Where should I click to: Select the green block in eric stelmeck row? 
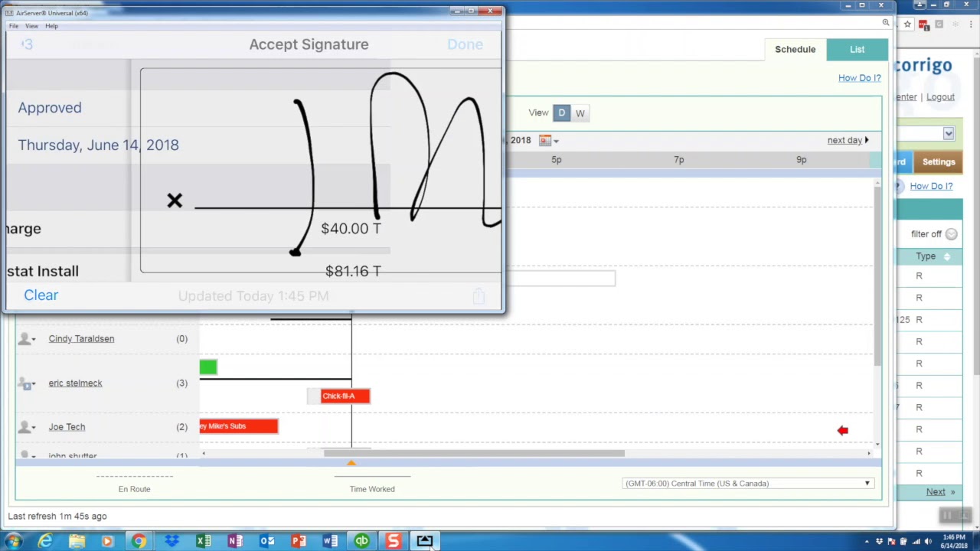[x=208, y=367]
